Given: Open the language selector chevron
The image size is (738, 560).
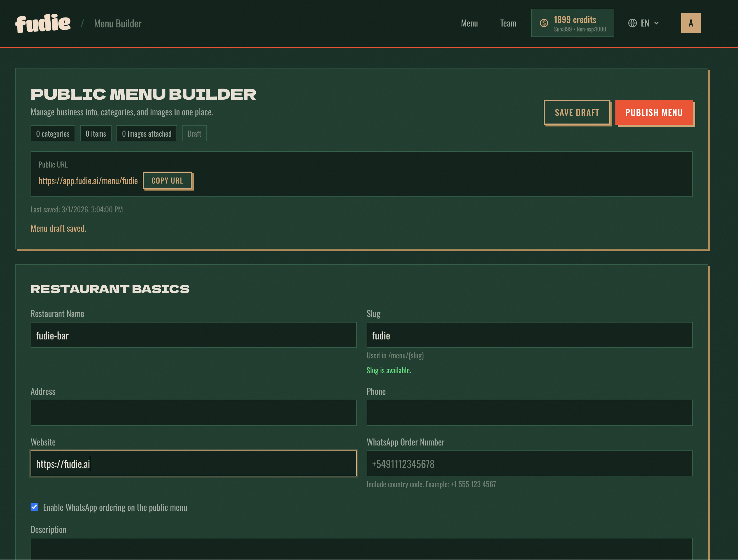Looking at the screenshot, I should point(656,23).
